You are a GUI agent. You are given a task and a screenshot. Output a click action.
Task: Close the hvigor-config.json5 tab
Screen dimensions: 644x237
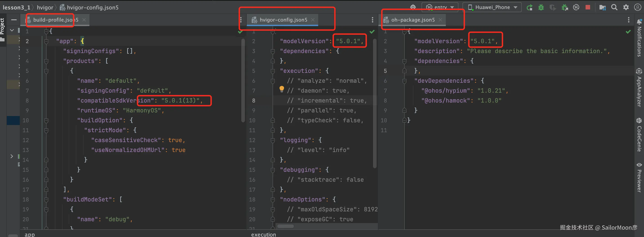tap(313, 20)
